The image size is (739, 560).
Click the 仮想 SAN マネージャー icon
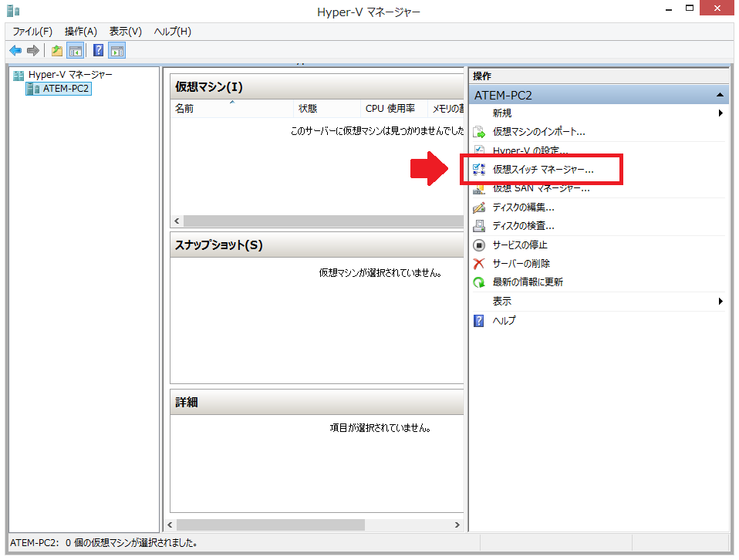click(x=479, y=189)
